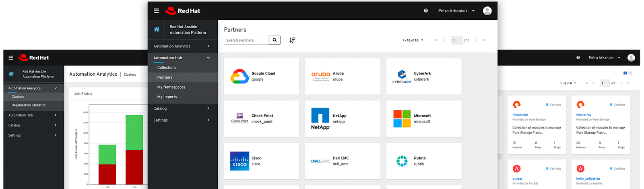Click user avatar in right Collections window
Screen dimensions: 644x189
pos(631,58)
